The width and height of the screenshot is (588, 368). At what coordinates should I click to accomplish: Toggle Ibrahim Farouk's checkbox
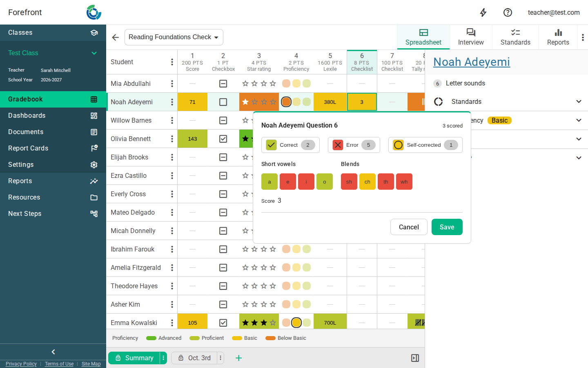tap(223, 249)
